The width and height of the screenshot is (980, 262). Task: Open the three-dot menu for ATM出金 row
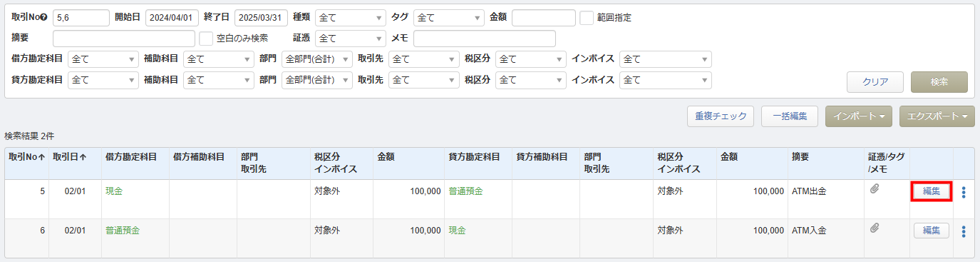[963, 192]
